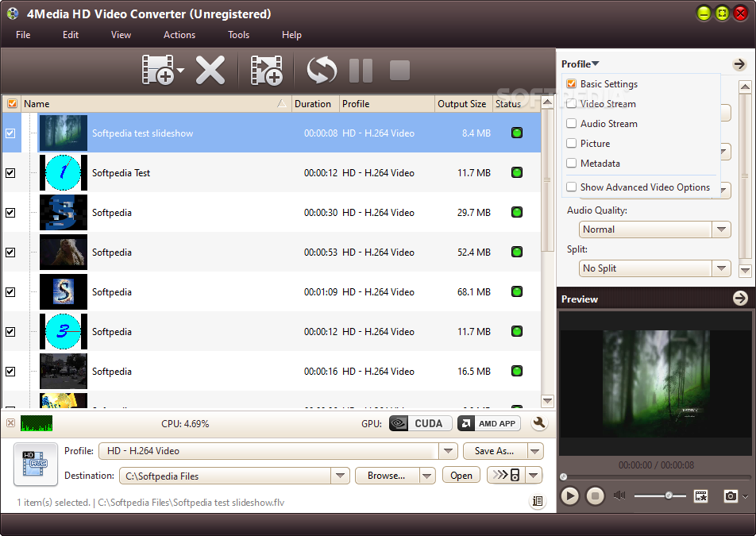Tick the Metadata checkbox in Profile menu

coord(571,163)
